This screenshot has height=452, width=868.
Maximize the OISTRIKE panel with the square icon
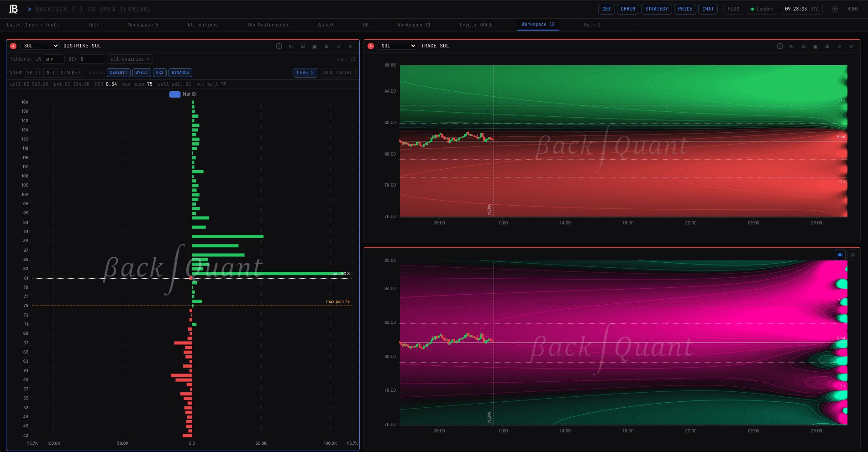(x=315, y=46)
